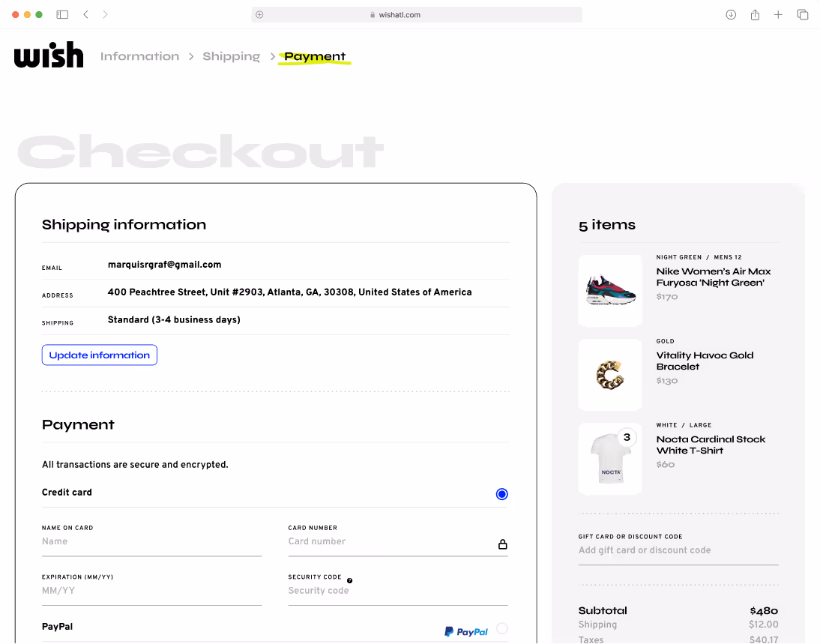The image size is (820, 644).
Task: Go to the Shipping checkout step
Action: click(x=231, y=56)
